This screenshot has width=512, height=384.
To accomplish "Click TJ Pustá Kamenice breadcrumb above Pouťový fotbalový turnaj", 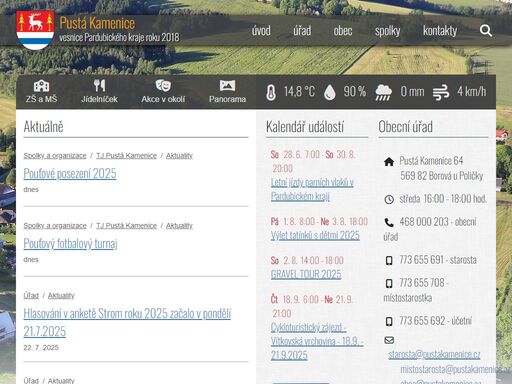I will 127,226.
